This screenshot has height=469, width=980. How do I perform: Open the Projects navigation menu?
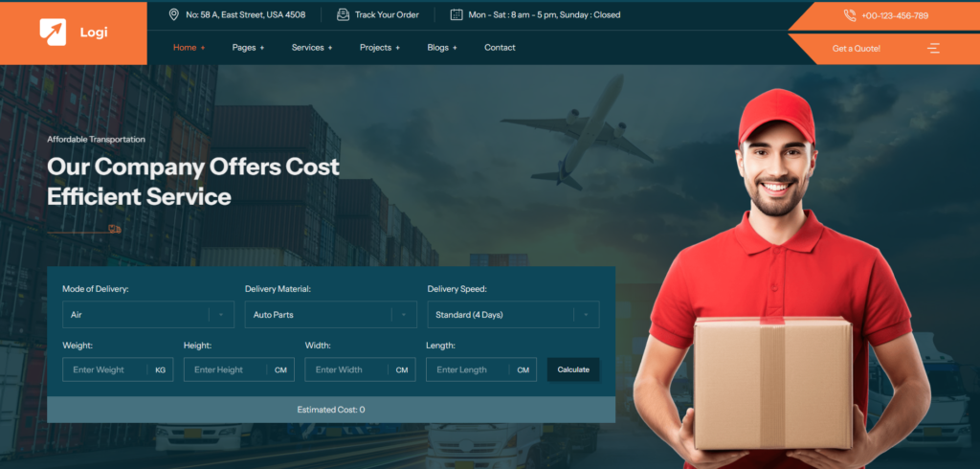(380, 48)
